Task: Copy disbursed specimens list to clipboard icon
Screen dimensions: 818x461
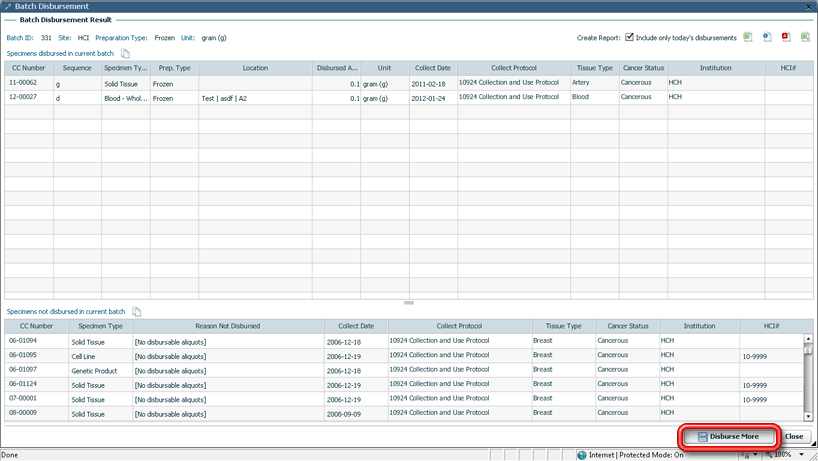Action: pos(125,54)
